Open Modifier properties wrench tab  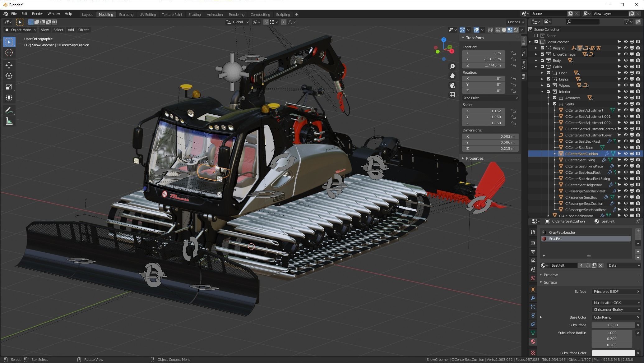(x=533, y=298)
